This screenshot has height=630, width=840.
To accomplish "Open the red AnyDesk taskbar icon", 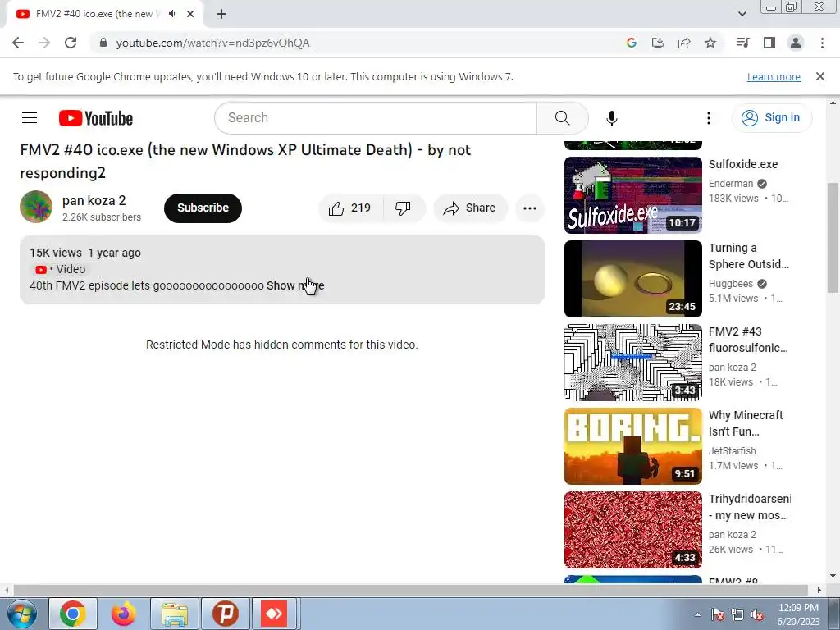I will (x=274, y=614).
